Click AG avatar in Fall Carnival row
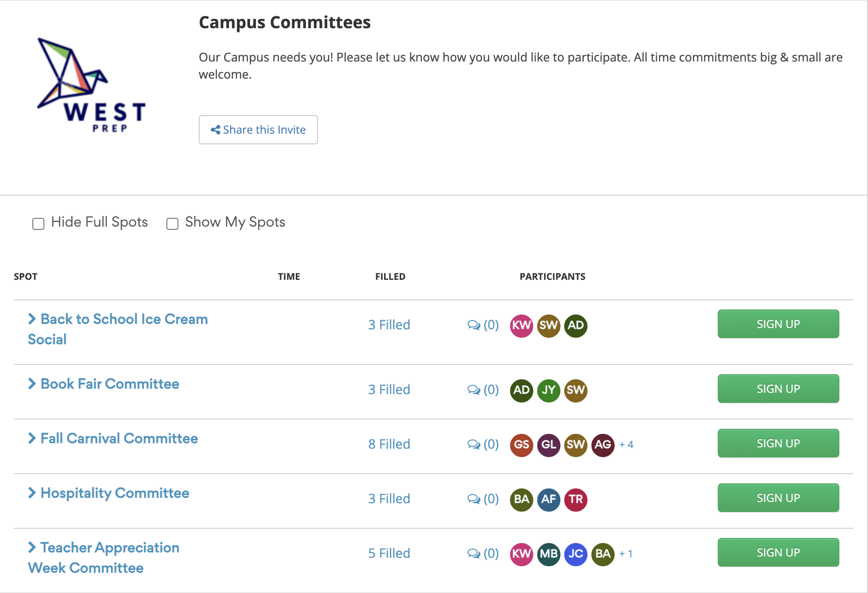This screenshot has height=593, width=868. click(x=603, y=445)
